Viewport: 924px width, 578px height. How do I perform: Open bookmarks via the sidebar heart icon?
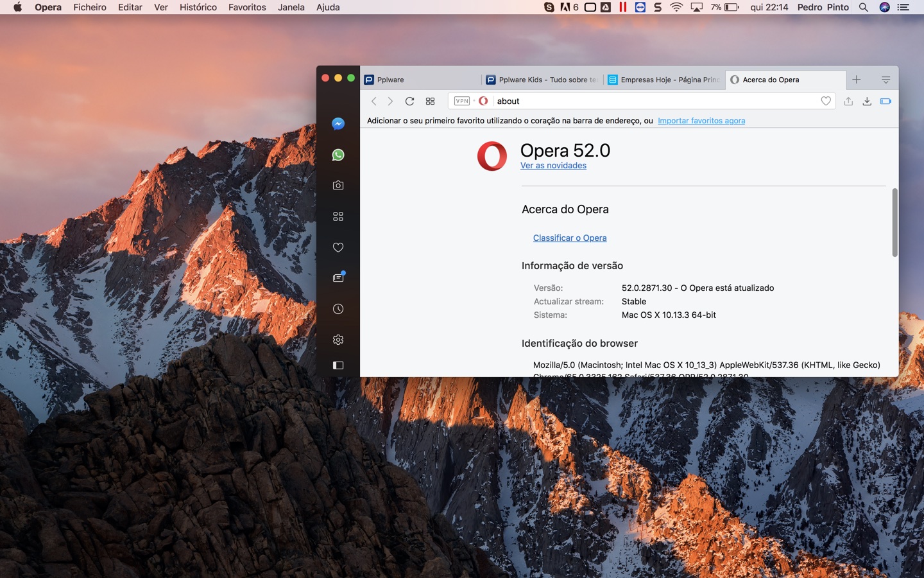[338, 247]
